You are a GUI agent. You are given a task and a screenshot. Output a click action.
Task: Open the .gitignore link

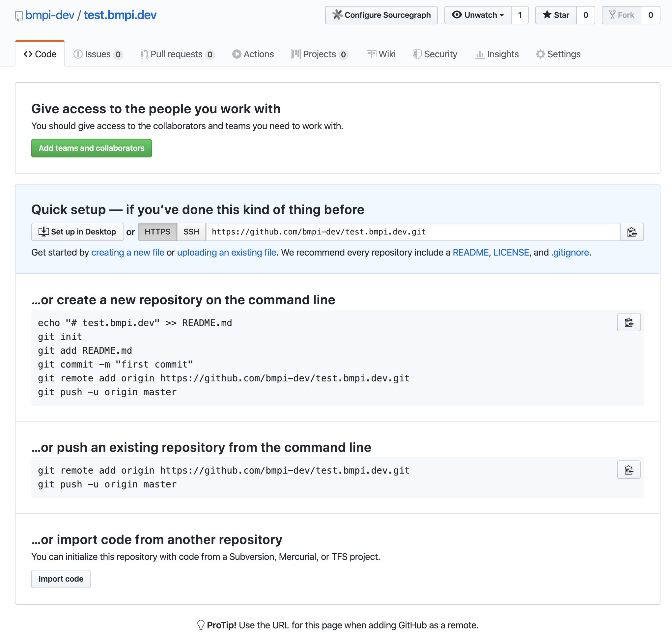570,253
